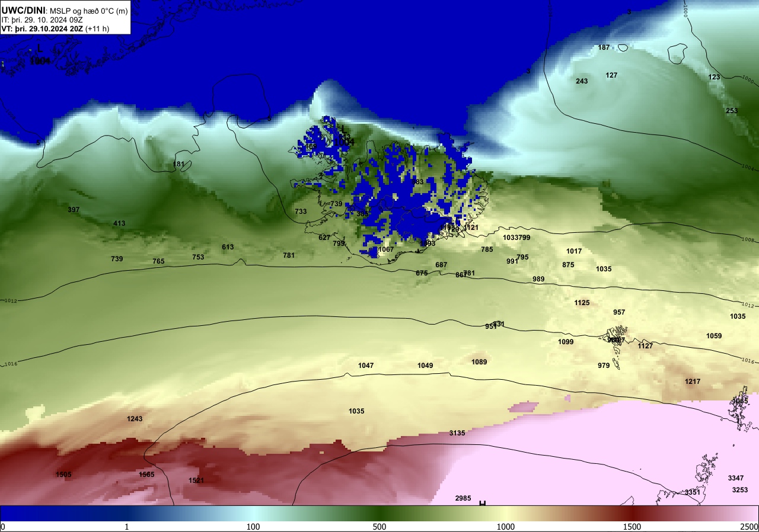Click the value 3351 on the map
This screenshot has height=532, width=759.
693,492
